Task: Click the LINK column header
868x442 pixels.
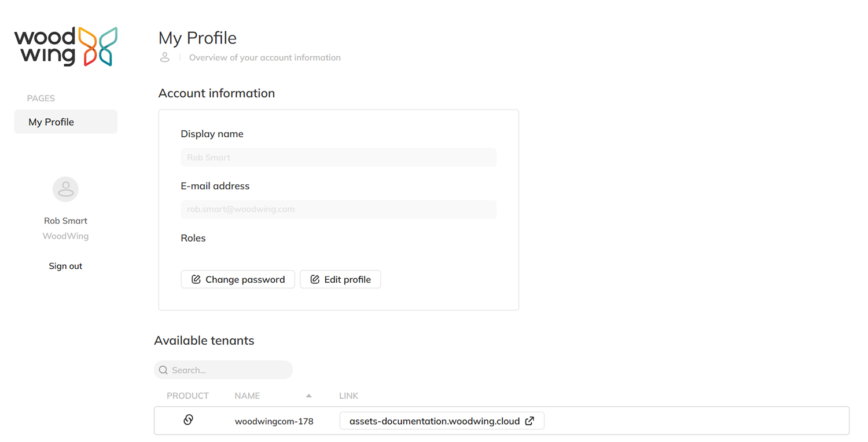Action: 349,396
